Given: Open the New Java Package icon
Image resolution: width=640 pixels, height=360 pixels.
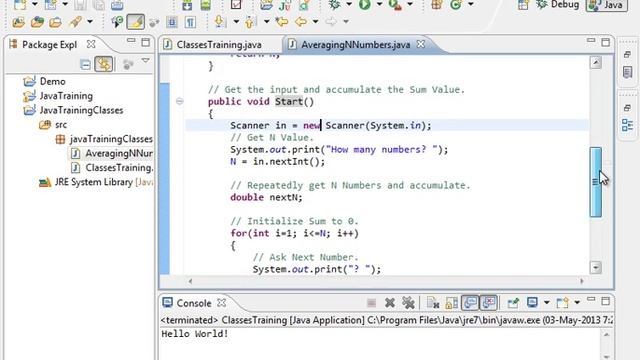Looking at the screenshot, I should (x=437, y=4).
